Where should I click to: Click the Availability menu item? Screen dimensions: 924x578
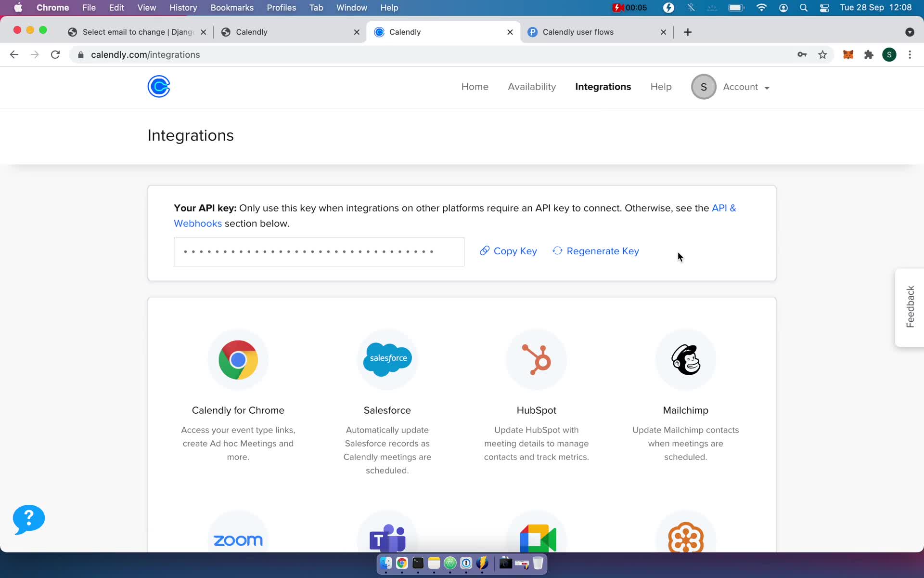(x=531, y=87)
